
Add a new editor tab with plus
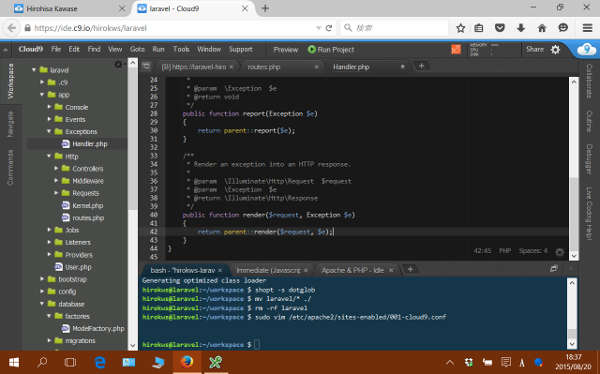(421, 66)
